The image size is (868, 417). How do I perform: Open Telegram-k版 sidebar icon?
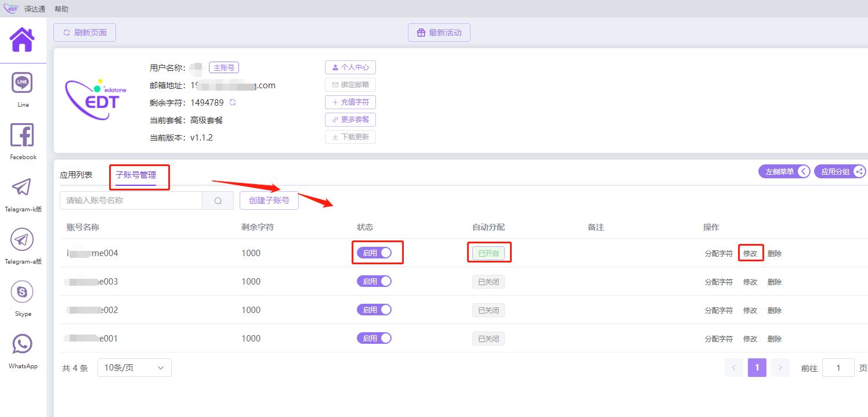click(23, 188)
